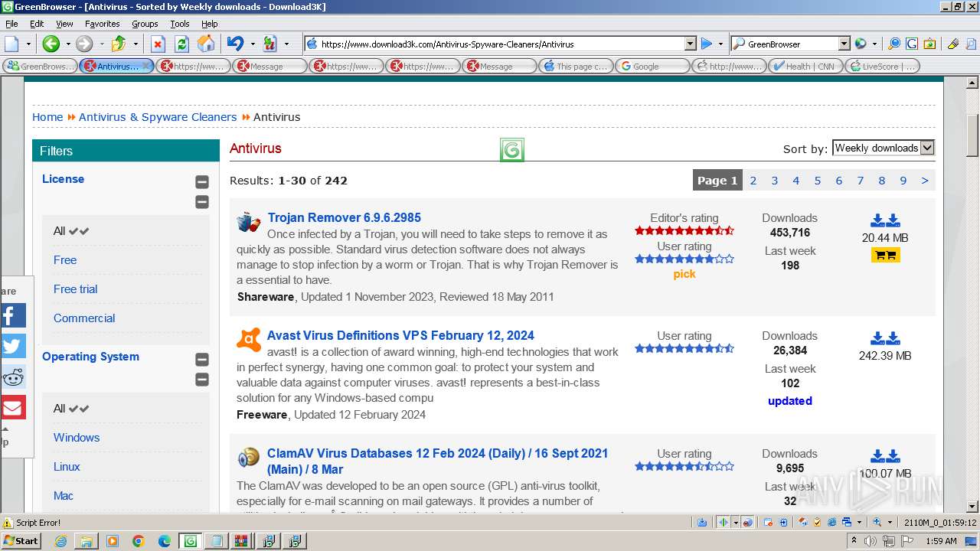980x551 pixels.
Task: Switch to the LiveScore tab
Action: tap(882, 67)
